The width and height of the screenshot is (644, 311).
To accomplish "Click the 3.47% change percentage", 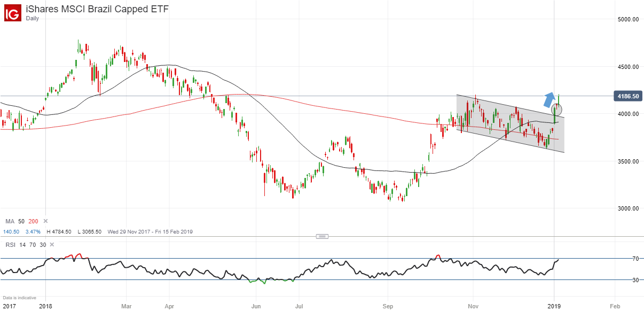I will (x=34, y=232).
